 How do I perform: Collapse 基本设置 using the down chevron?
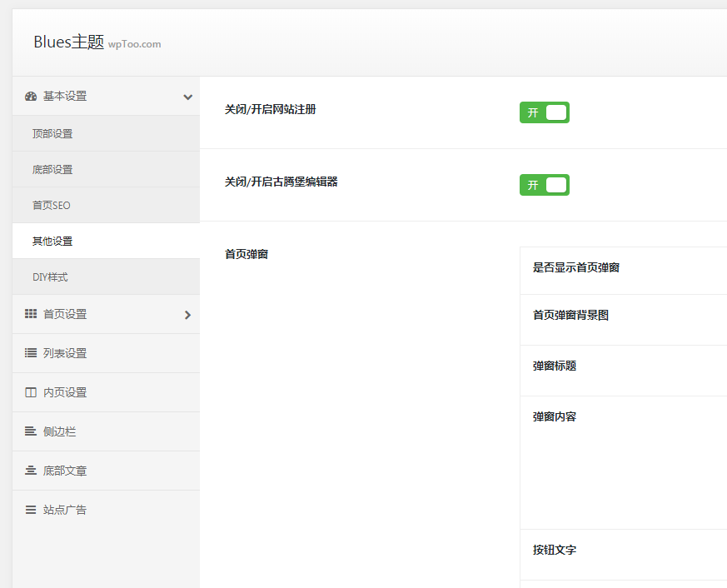(x=187, y=97)
